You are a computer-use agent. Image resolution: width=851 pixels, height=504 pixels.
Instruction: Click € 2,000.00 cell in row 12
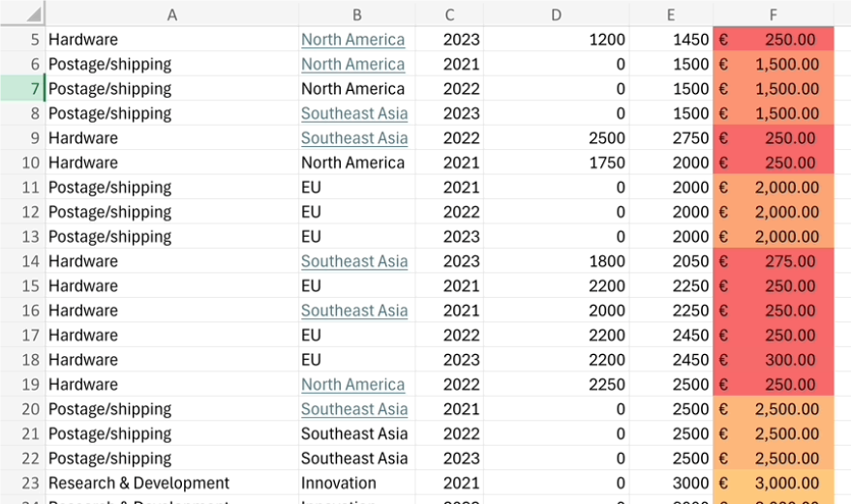coord(773,212)
